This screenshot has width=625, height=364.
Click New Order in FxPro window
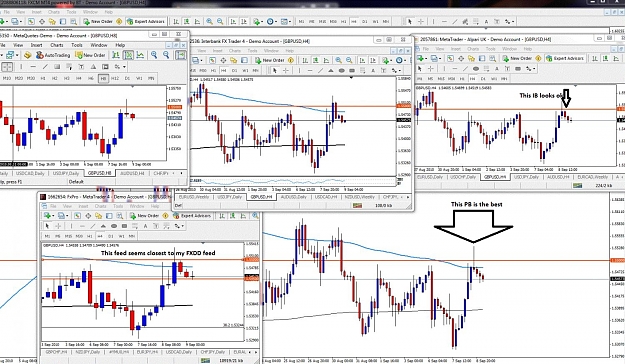pos(144,216)
